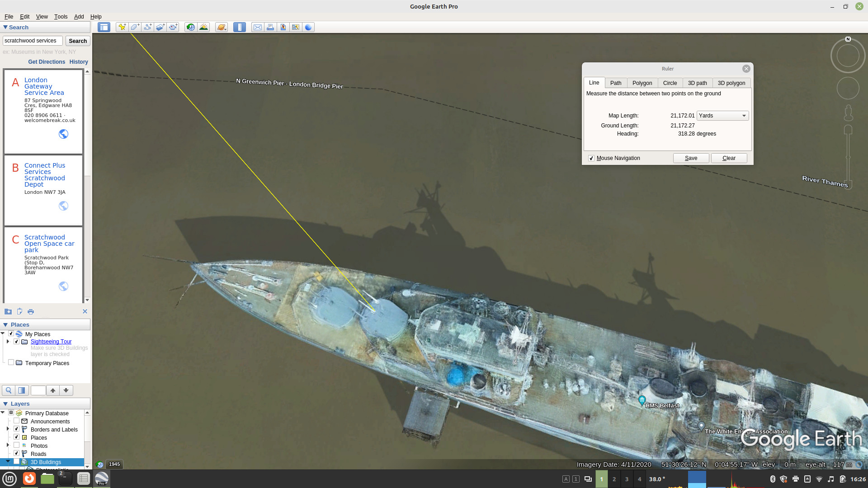Expand the Borders and Labels layer
This screenshot has width=868, height=488.
(x=8, y=429)
